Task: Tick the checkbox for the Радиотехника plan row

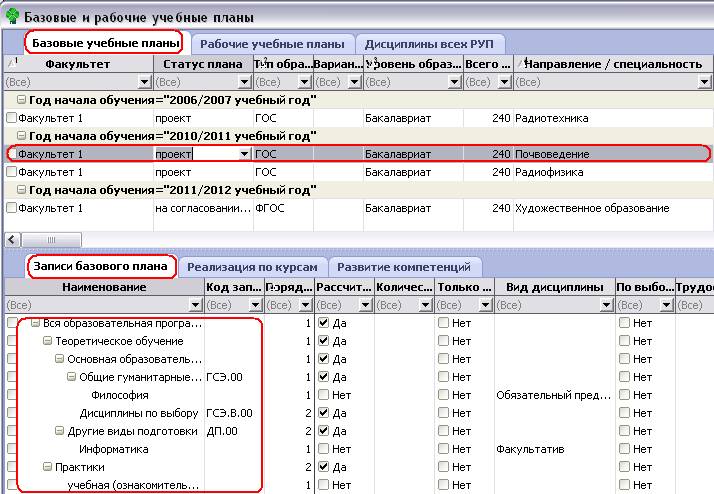Action: click(x=11, y=118)
